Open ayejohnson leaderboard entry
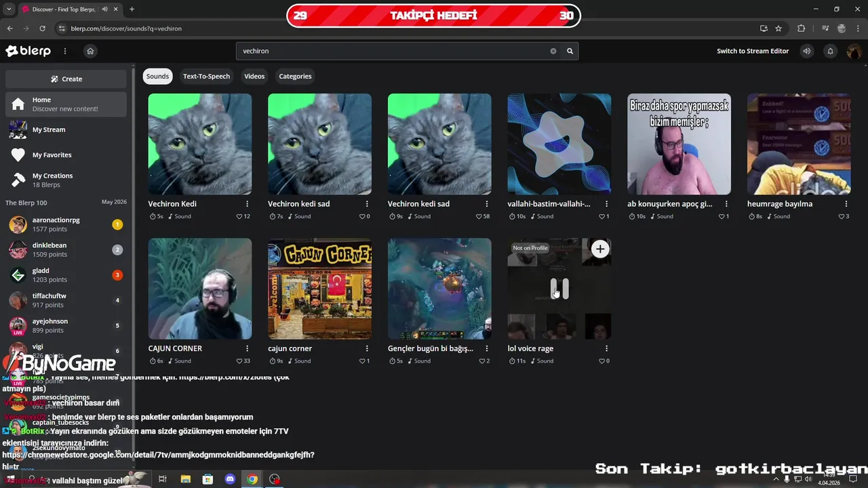 [x=66, y=325]
